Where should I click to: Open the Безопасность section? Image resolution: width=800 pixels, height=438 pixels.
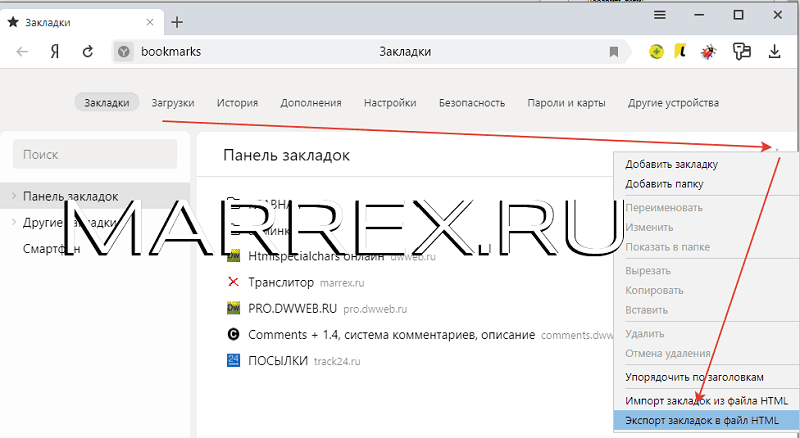pyautogui.click(x=472, y=103)
